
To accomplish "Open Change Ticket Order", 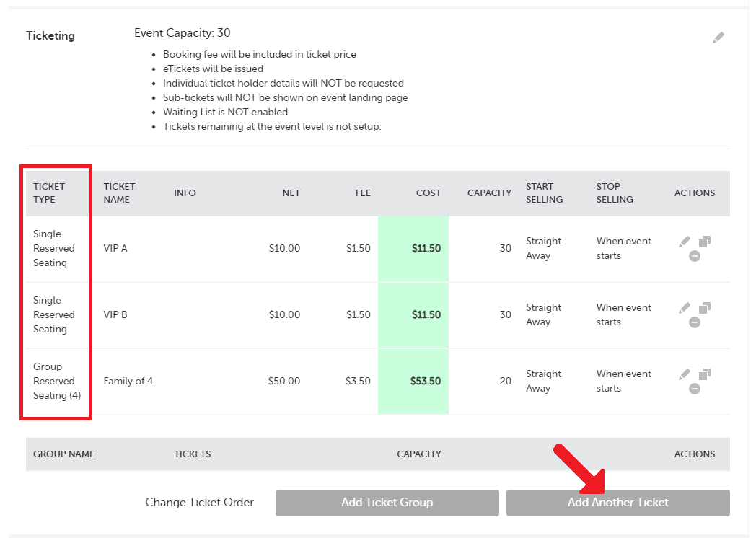I will [200, 502].
